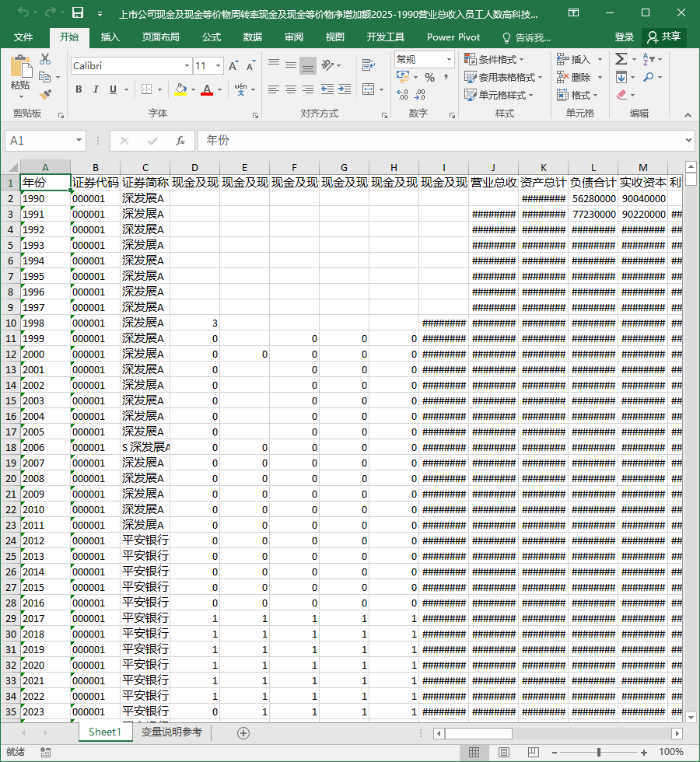The width and height of the screenshot is (700, 762).
Task: Toggle Bold formatting
Action: (79, 89)
